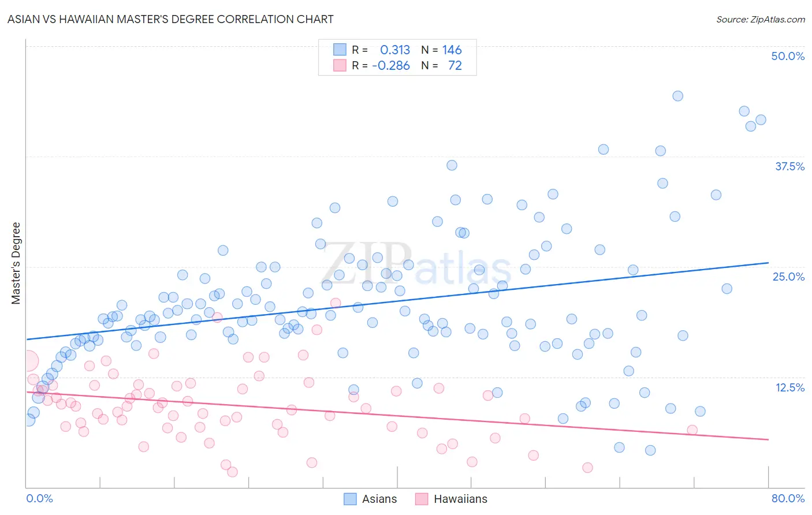Click the chart title text
Image resolution: width=812 pixels, height=515 pixels.
click(x=170, y=19)
